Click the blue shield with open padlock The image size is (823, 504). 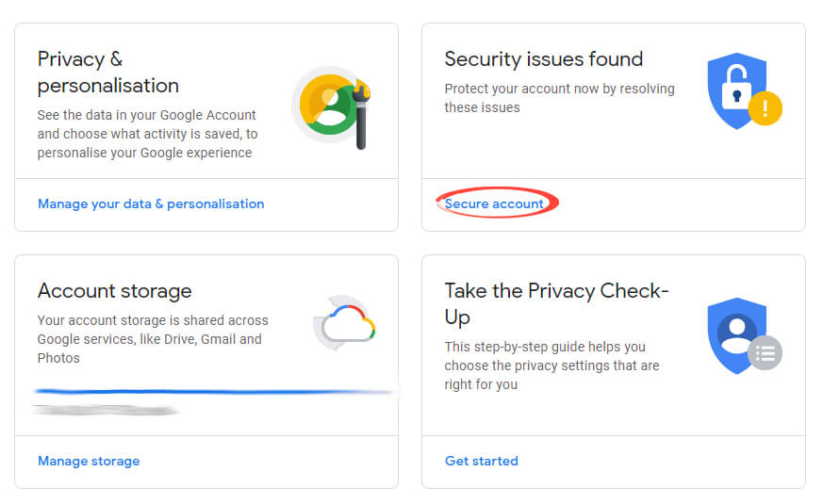pos(736,90)
